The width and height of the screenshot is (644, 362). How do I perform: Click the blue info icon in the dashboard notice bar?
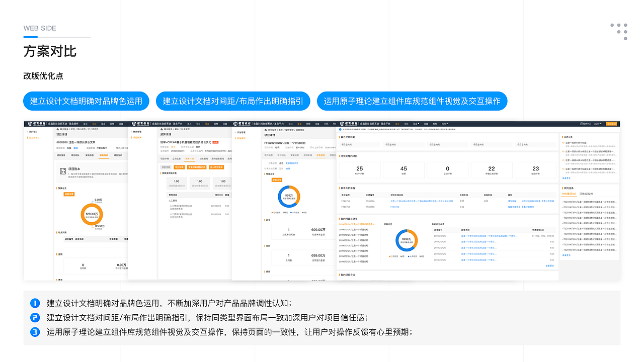340,129
